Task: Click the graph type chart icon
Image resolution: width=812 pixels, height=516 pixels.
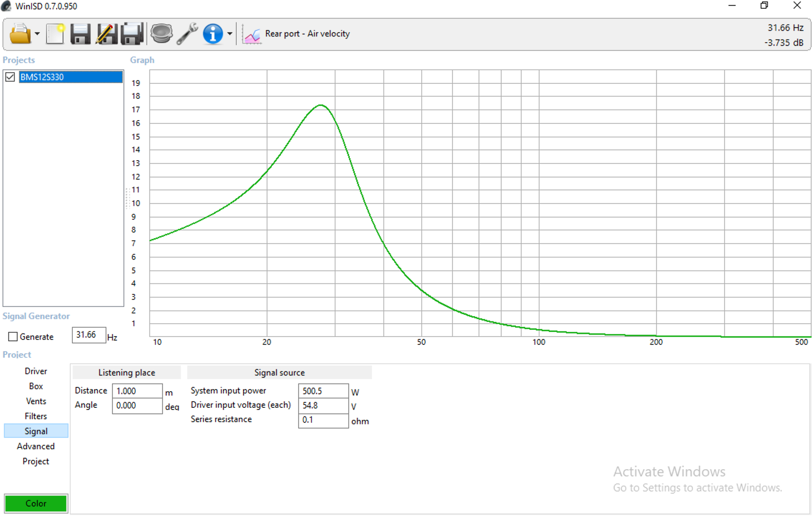Action: [x=252, y=34]
